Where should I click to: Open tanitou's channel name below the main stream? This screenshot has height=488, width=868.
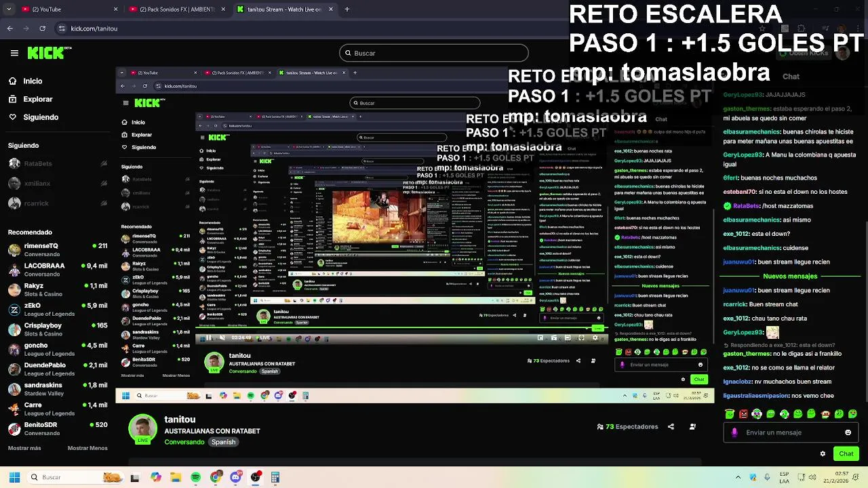click(x=180, y=420)
